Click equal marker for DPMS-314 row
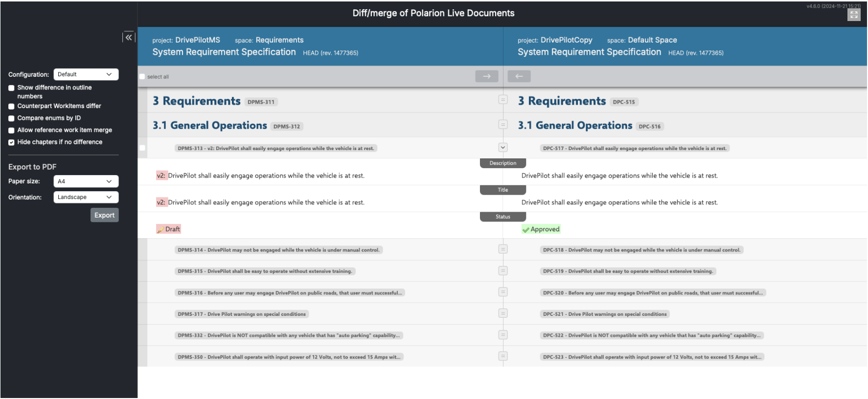Image resolution: width=868 pixels, height=399 pixels. (x=503, y=249)
